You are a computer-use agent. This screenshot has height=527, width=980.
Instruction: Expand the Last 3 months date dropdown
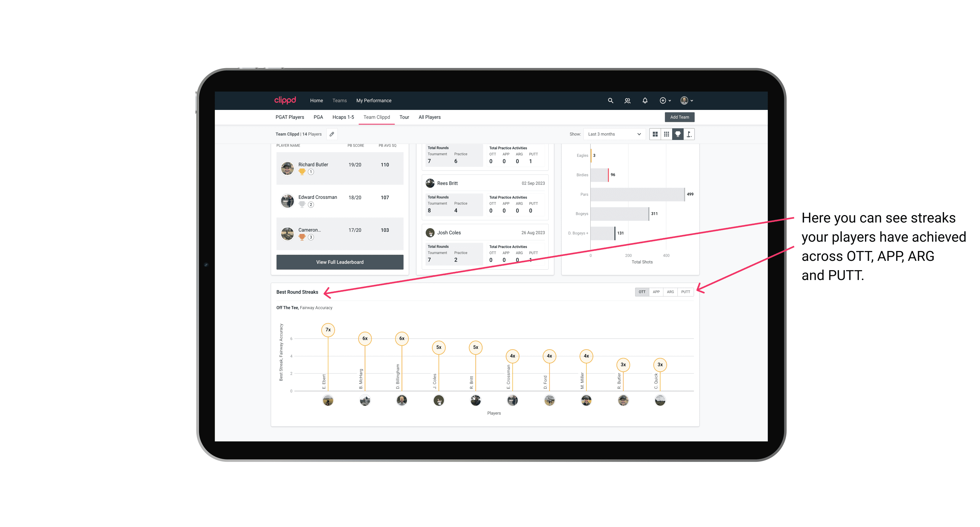[x=613, y=134]
